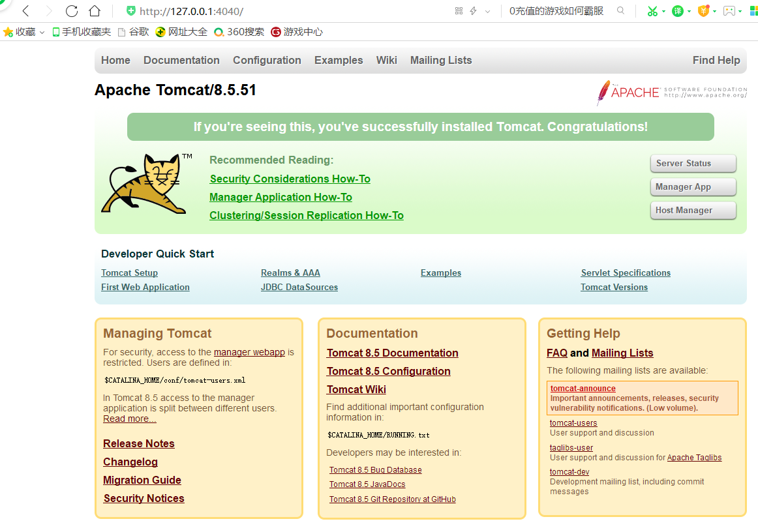Click the Server Status button
Image resolution: width=758 pixels, height=532 pixels.
(693, 164)
